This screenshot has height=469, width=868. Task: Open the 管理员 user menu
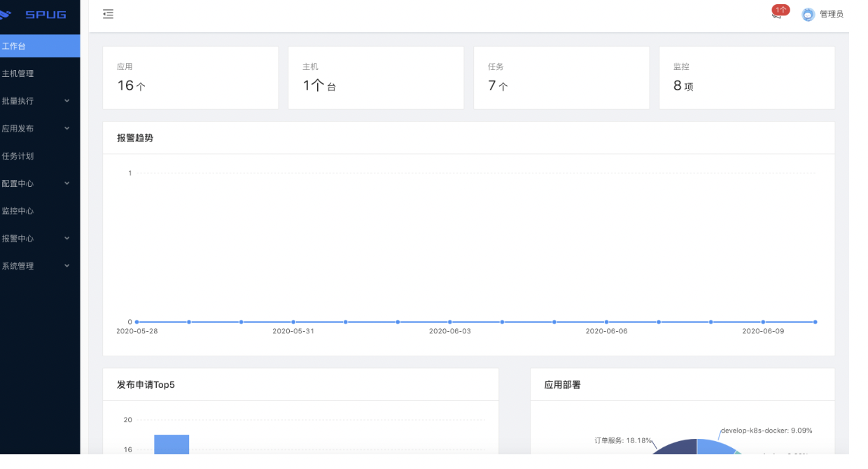click(x=832, y=14)
